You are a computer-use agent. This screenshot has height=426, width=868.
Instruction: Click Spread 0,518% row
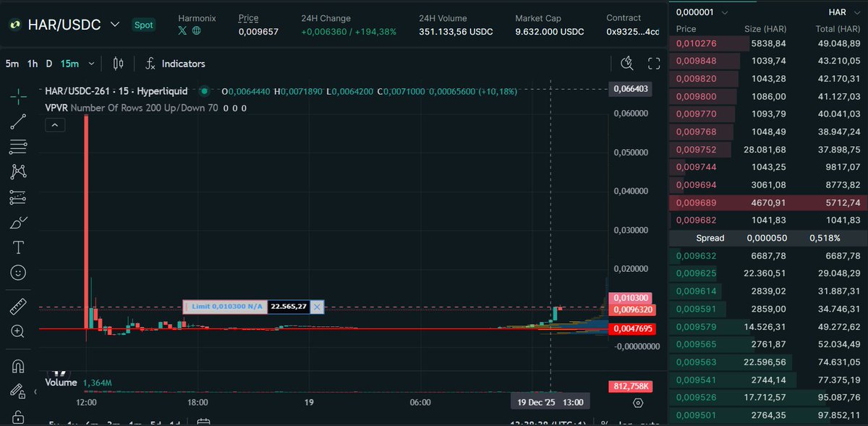point(767,237)
